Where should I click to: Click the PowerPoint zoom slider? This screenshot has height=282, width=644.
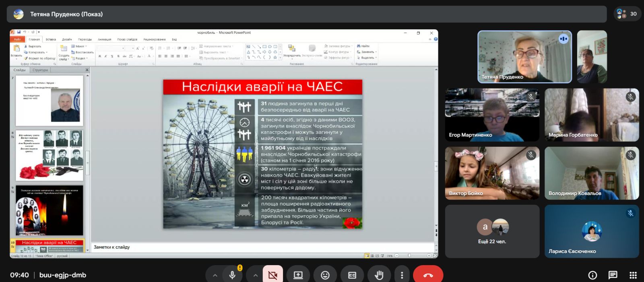coord(409,255)
